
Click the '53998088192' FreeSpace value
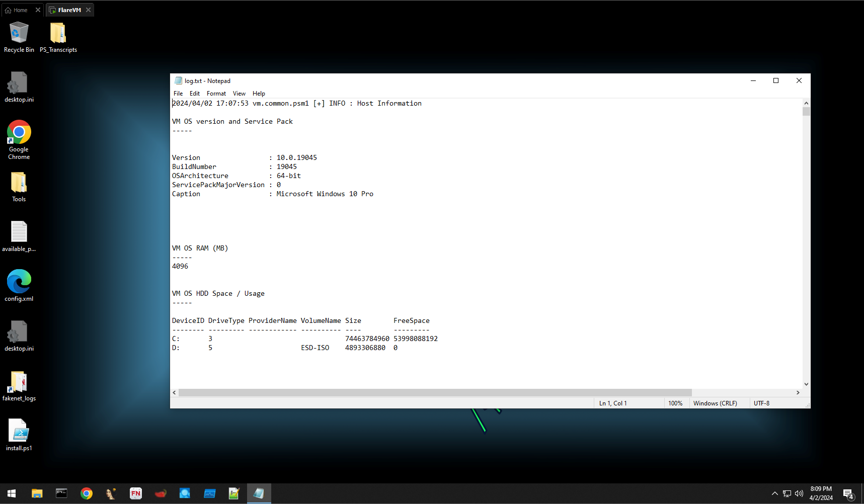pos(416,339)
